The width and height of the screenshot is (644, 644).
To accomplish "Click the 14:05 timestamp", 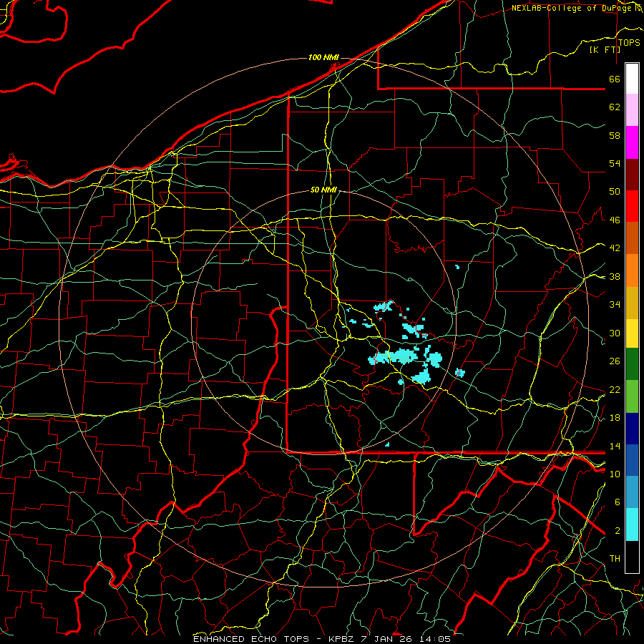I will (x=434, y=639).
